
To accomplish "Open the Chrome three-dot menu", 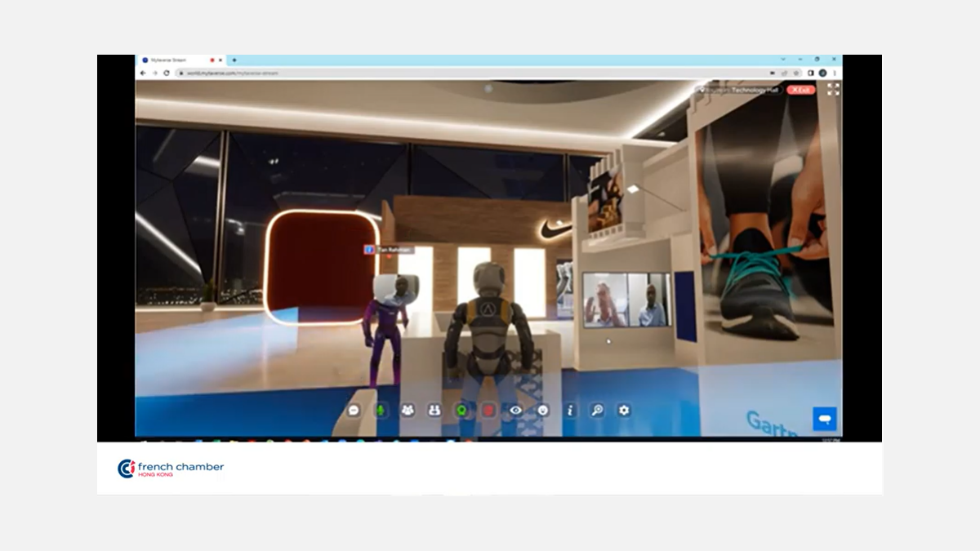I will tap(835, 73).
